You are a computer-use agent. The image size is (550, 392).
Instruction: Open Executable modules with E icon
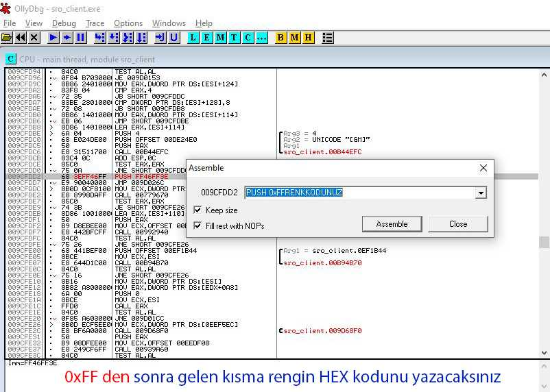point(207,38)
